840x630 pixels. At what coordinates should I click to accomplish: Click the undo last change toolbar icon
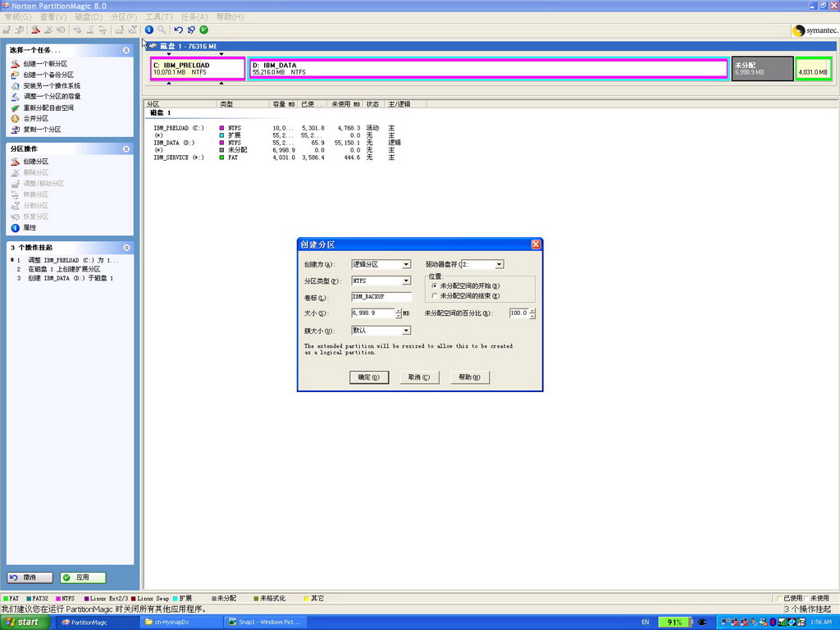click(178, 30)
